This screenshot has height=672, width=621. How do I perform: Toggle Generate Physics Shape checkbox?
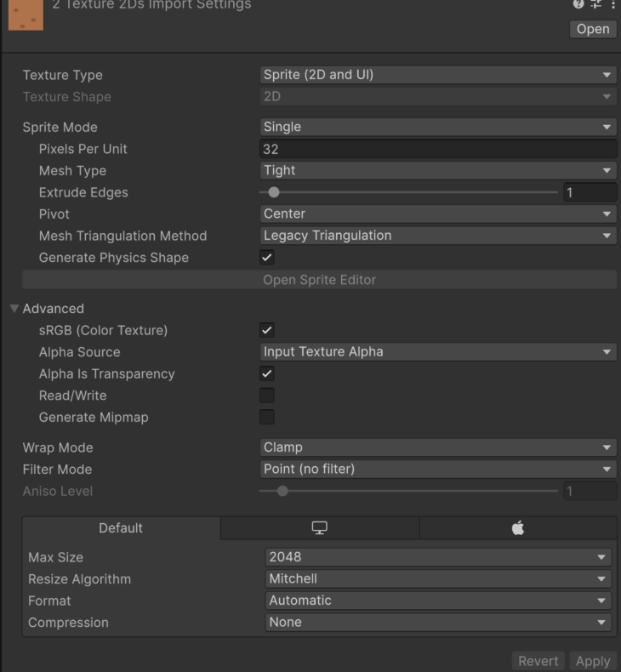pos(267,258)
